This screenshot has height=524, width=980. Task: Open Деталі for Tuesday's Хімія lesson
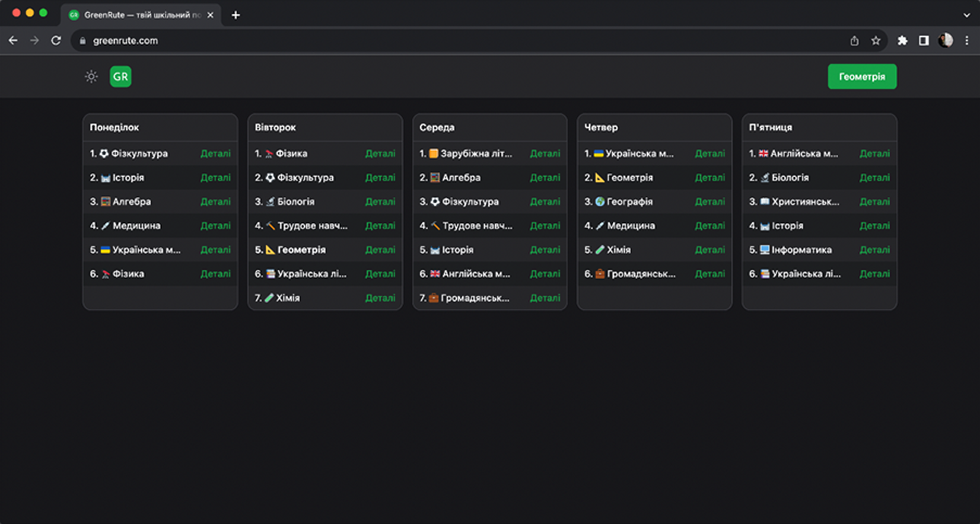[x=380, y=298]
